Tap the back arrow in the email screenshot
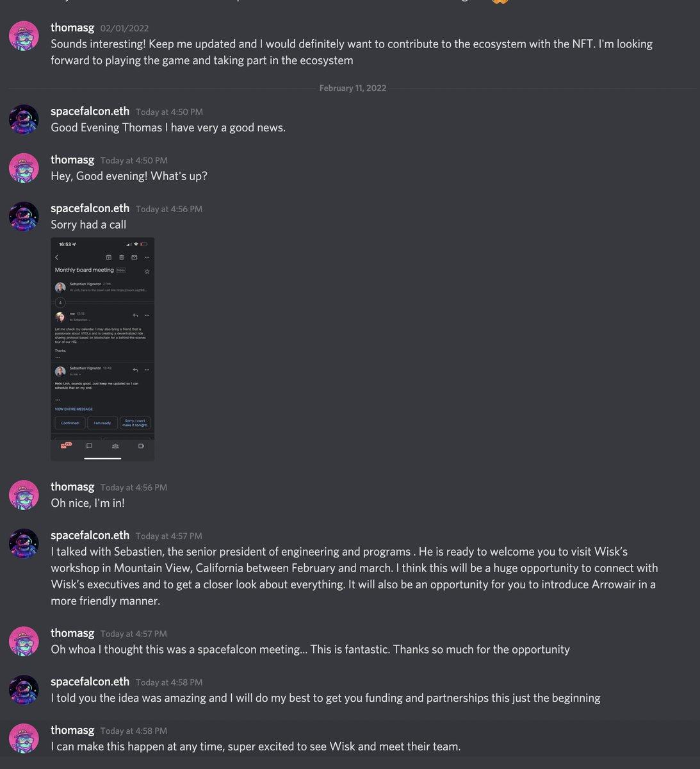This screenshot has width=700, height=769. click(57, 257)
